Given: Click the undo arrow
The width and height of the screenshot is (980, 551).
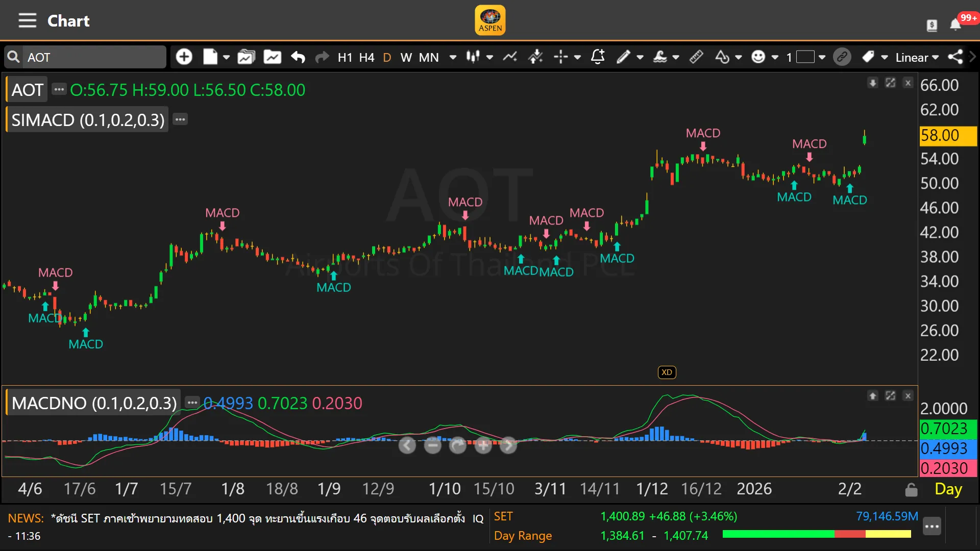Looking at the screenshot, I should click(298, 57).
